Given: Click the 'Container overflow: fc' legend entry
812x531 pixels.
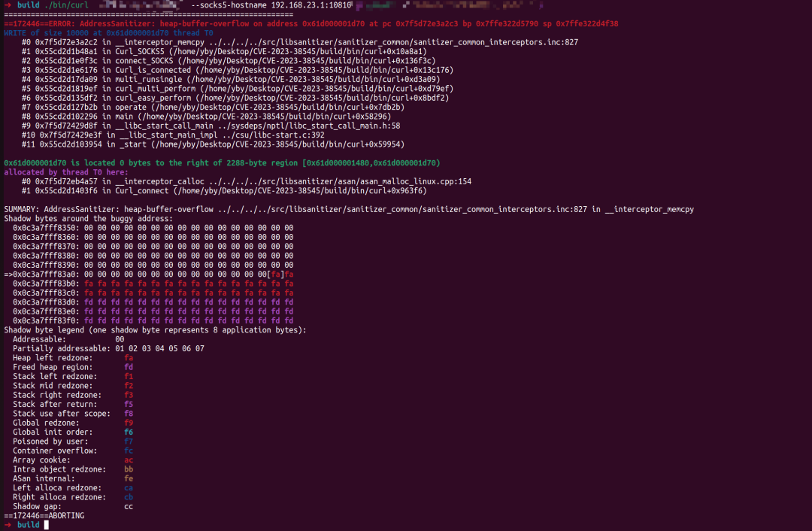Looking at the screenshot, I should click(x=72, y=451).
